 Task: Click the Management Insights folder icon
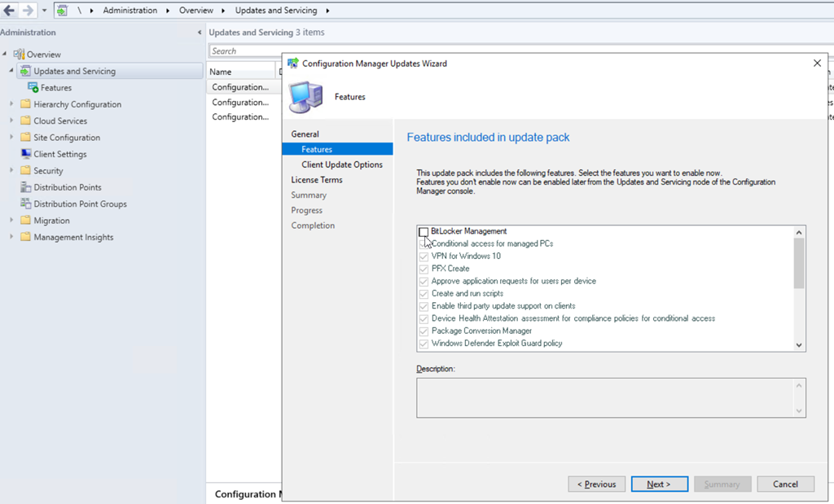pyautogui.click(x=25, y=237)
